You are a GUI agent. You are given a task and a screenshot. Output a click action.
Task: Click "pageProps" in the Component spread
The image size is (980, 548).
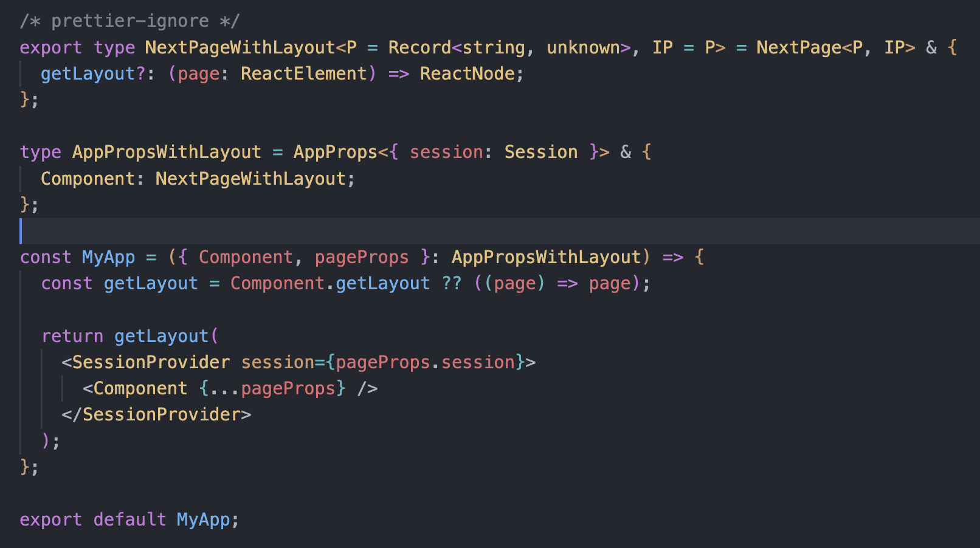pyautogui.click(x=288, y=388)
